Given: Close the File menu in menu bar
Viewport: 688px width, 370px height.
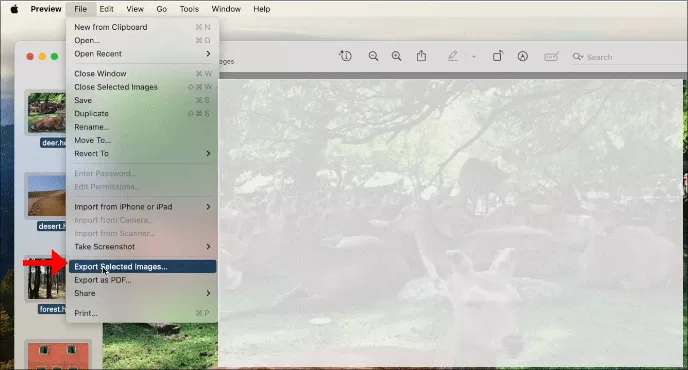Looking at the screenshot, I should 80,9.
